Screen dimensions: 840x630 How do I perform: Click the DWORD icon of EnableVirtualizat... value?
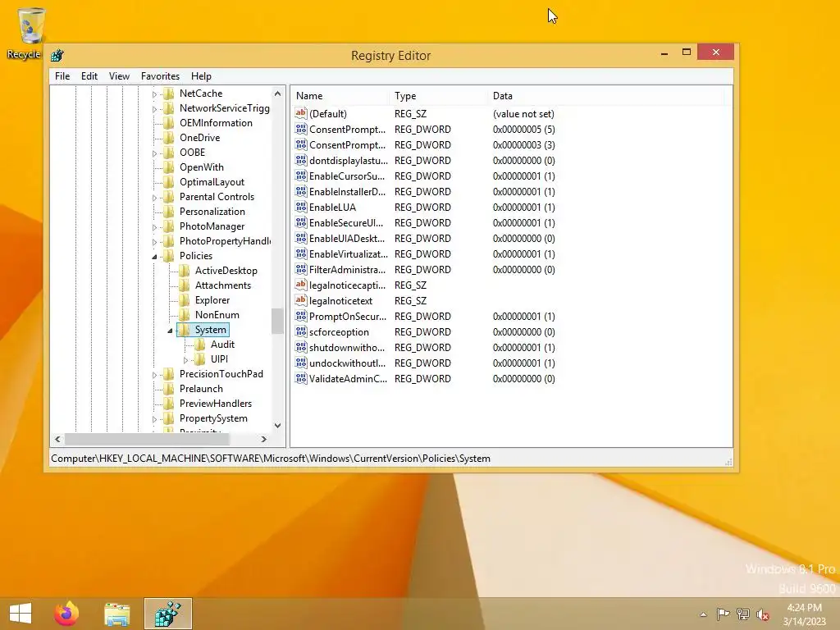point(300,253)
